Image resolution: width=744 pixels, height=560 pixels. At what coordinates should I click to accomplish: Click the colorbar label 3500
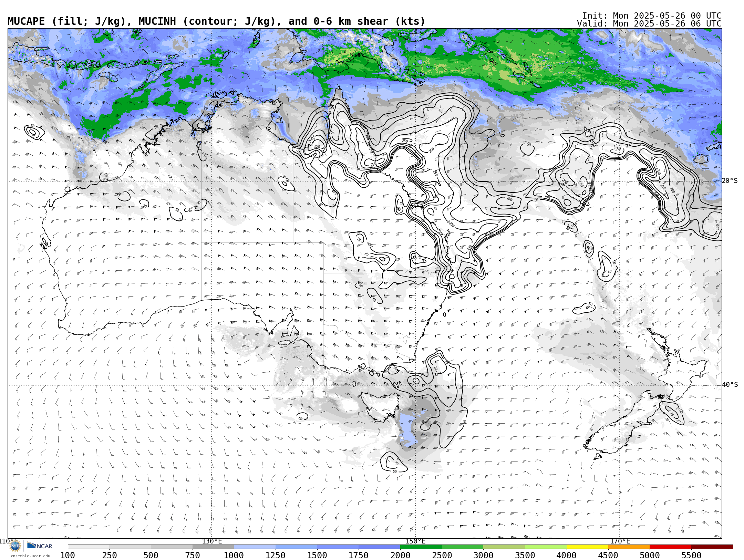(x=525, y=555)
